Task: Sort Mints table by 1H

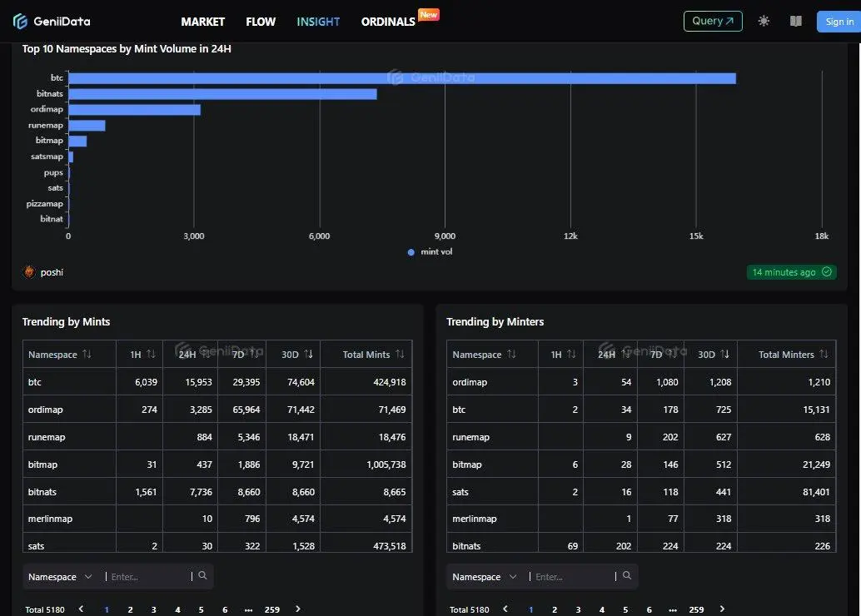Action: pyautogui.click(x=151, y=354)
